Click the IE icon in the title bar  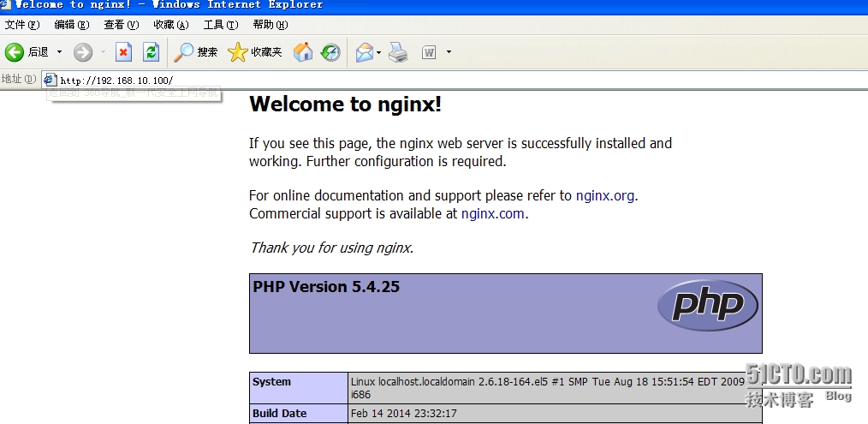click(x=5, y=5)
